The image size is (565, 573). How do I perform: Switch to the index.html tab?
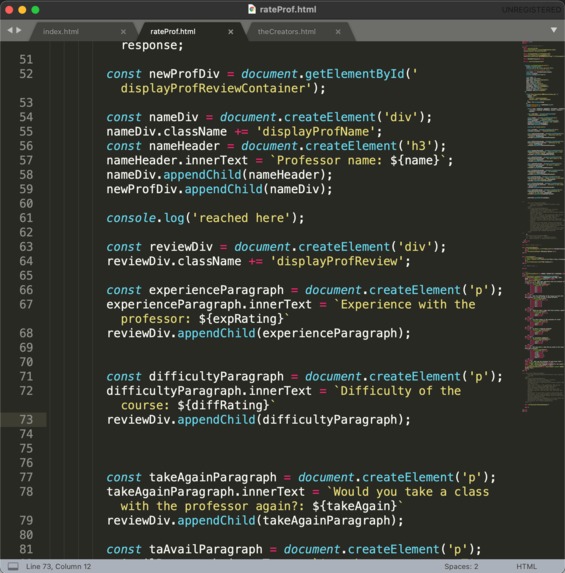coord(61,32)
